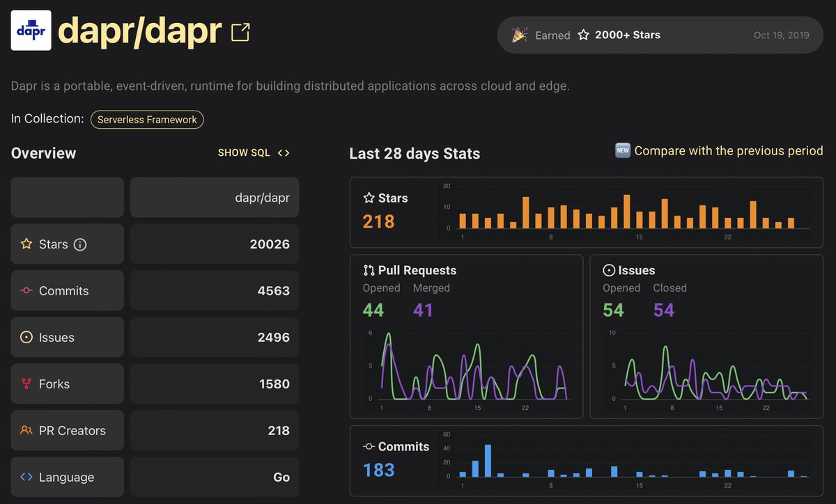This screenshot has width=836, height=504.
Task: Click the Go language value
Action: point(281,477)
